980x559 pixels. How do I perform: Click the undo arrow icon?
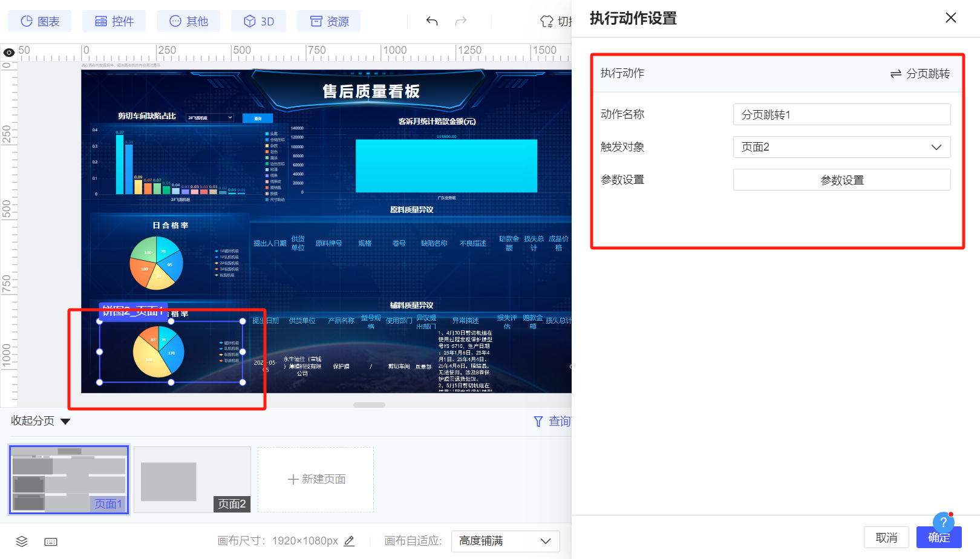point(432,21)
